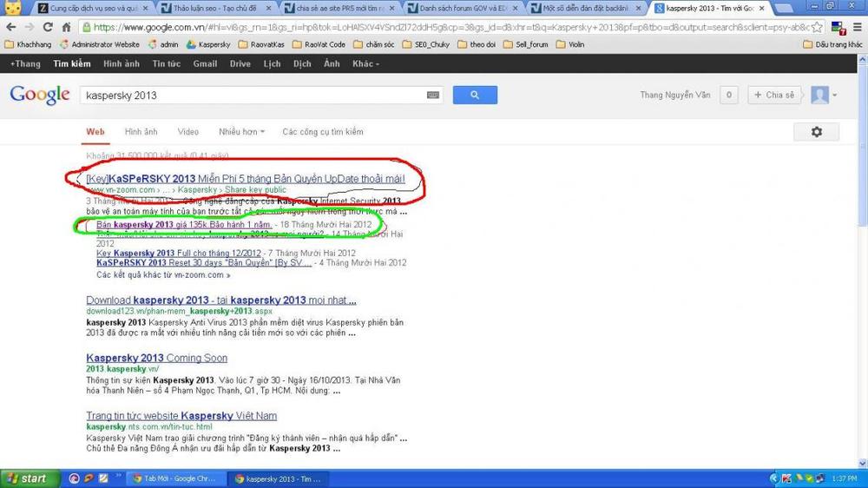Expand the Khác dropdown in black bar
The width and height of the screenshot is (868, 488).
tap(365, 63)
